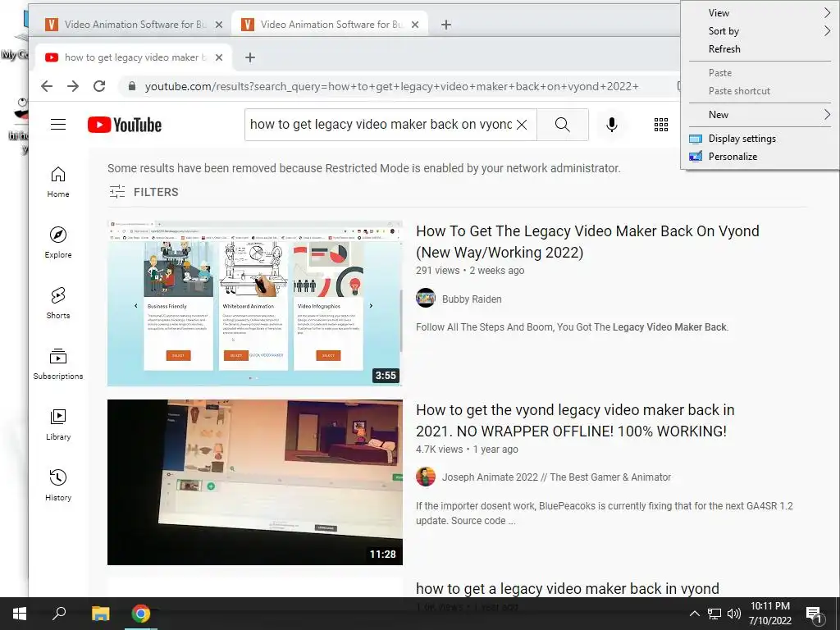This screenshot has width=840, height=630.
Task: Open new tab in back Chrome window
Action: (445, 25)
